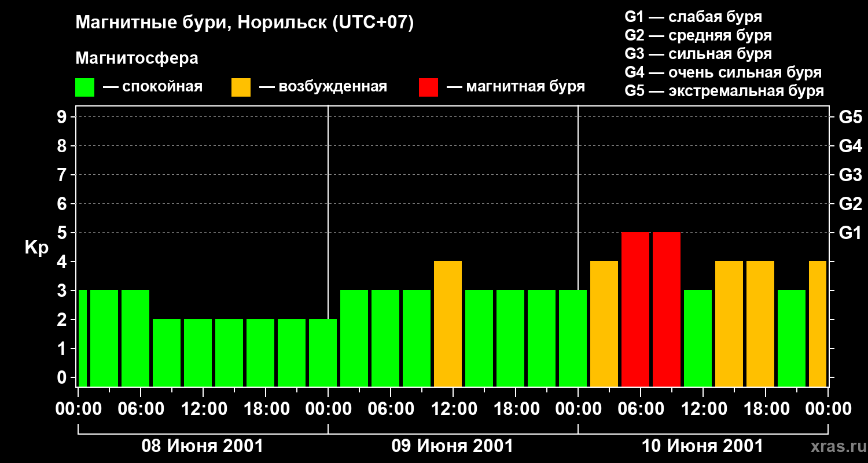Click the 'G3 — сильная буря' legend line
This screenshot has height=463, width=868.
click(698, 54)
